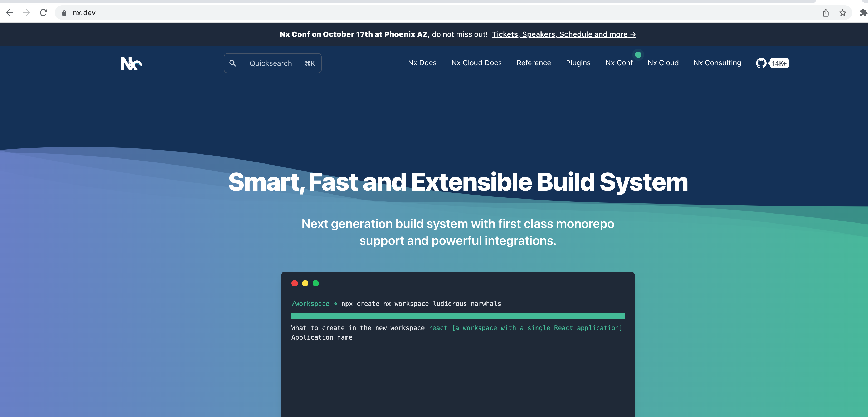Click the Nx logo in the header
The width and height of the screenshot is (868, 417).
click(x=131, y=63)
